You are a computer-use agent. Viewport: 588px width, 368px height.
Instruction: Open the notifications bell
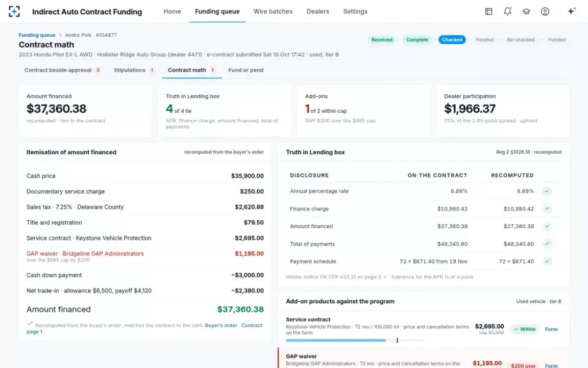tap(508, 11)
